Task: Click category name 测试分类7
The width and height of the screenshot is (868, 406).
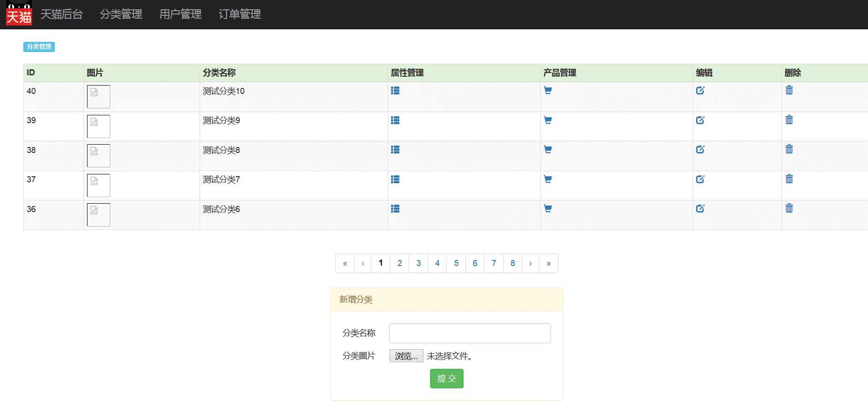Action: click(222, 180)
